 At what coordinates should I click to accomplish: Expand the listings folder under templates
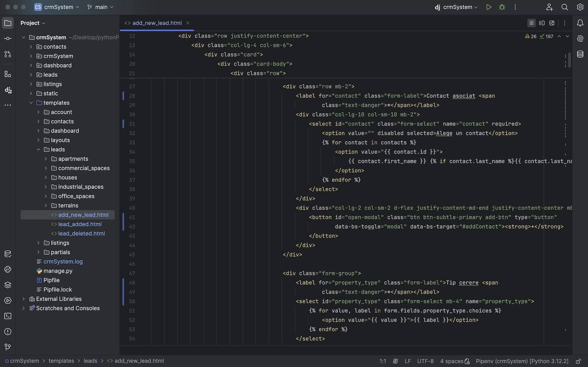click(39, 243)
